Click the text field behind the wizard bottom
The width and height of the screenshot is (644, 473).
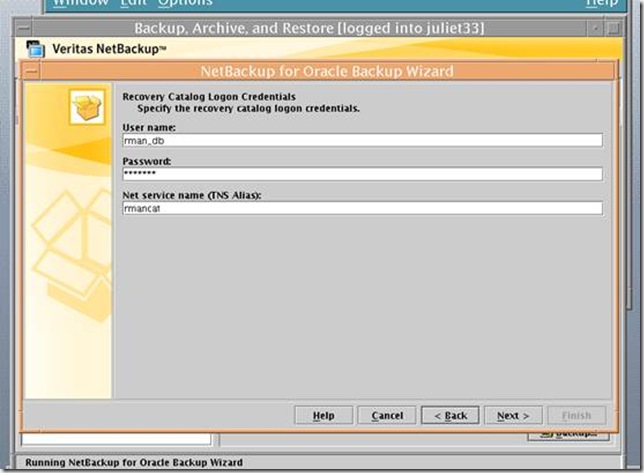[x=116, y=439]
